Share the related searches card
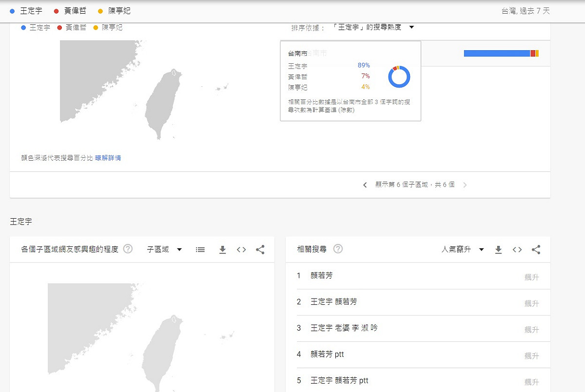Viewport: 585px width, 392px height. point(536,250)
